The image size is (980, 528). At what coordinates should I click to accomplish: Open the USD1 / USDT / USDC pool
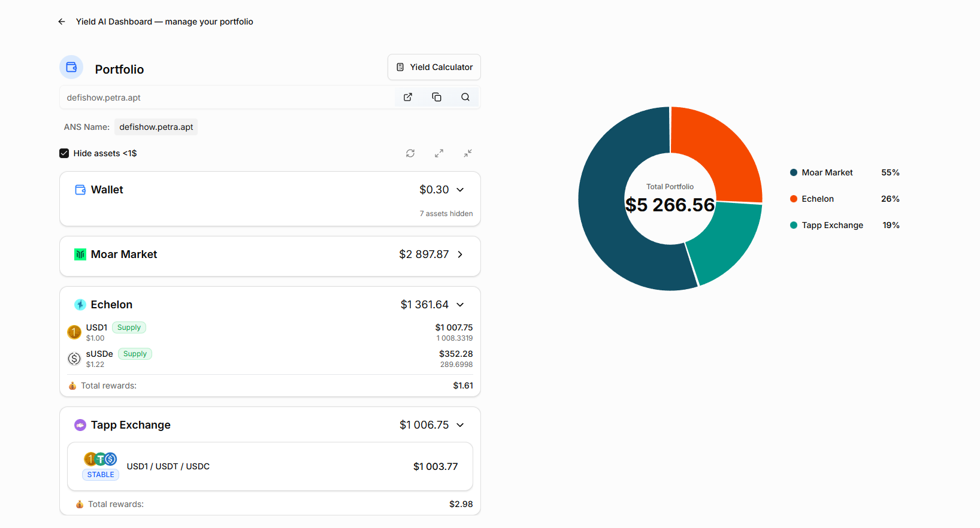click(x=270, y=466)
